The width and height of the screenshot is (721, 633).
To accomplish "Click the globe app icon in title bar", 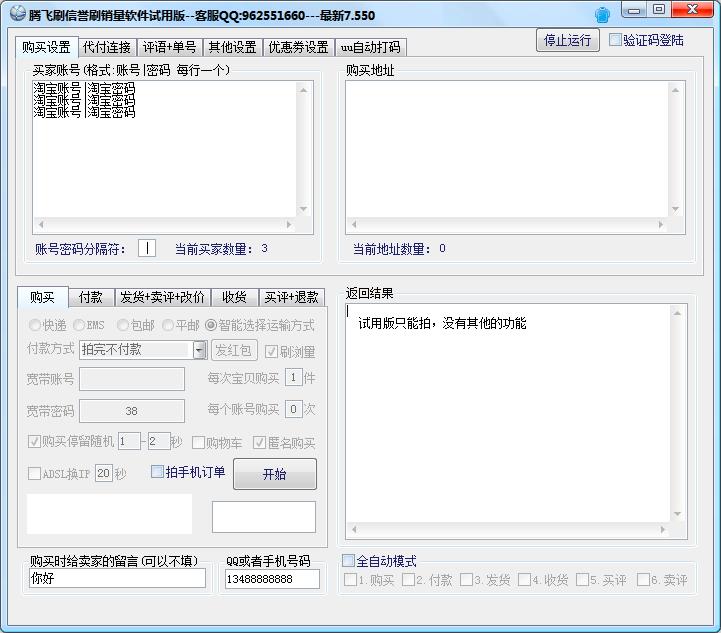I will (17, 13).
